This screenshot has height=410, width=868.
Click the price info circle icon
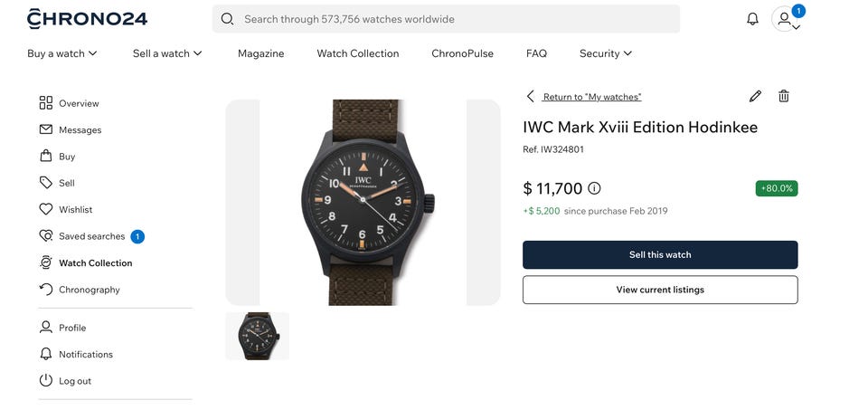tap(594, 188)
